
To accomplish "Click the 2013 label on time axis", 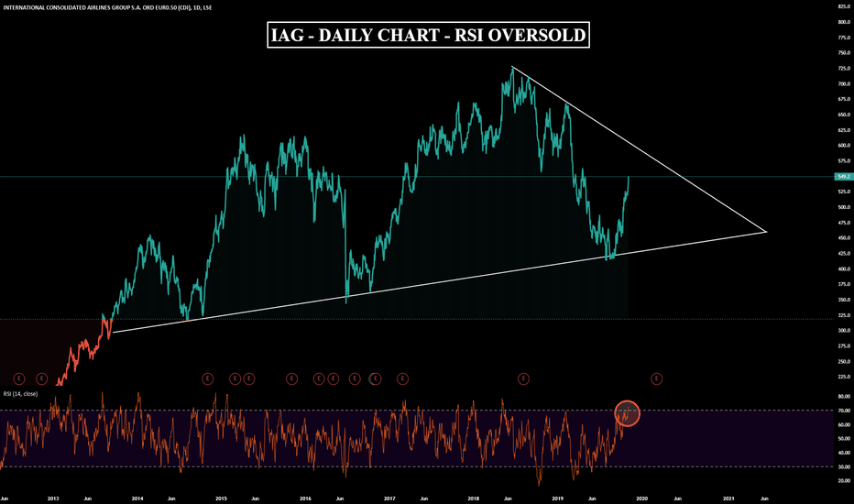I will [53, 499].
